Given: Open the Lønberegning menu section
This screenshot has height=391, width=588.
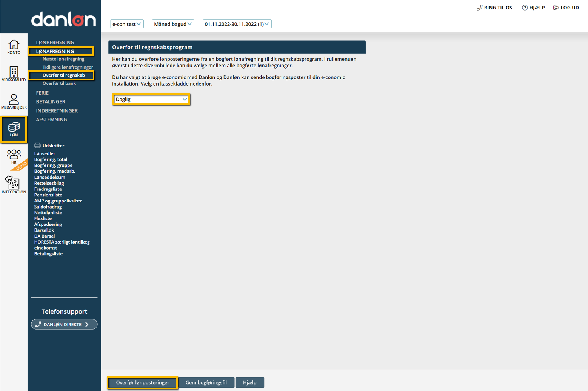Looking at the screenshot, I should [x=55, y=43].
